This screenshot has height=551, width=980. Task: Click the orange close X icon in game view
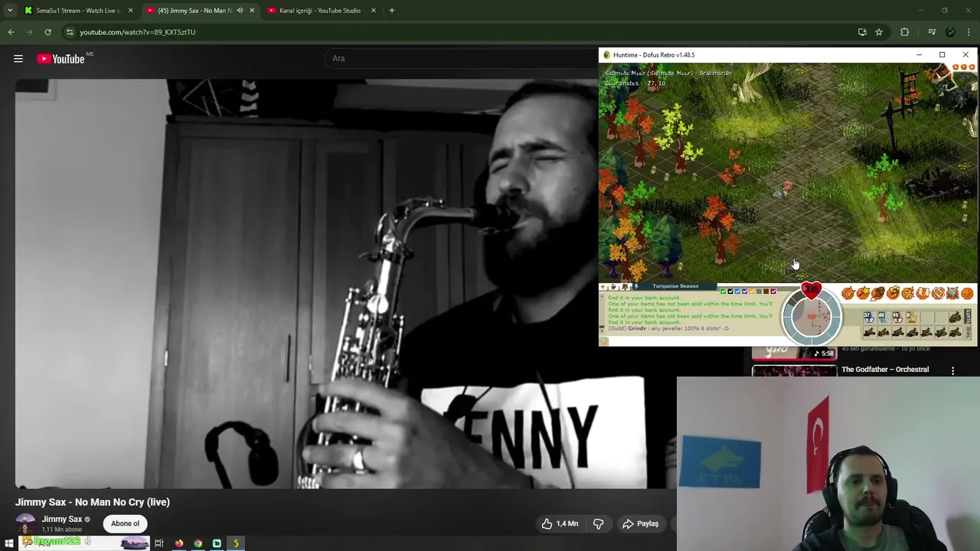pos(972,67)
